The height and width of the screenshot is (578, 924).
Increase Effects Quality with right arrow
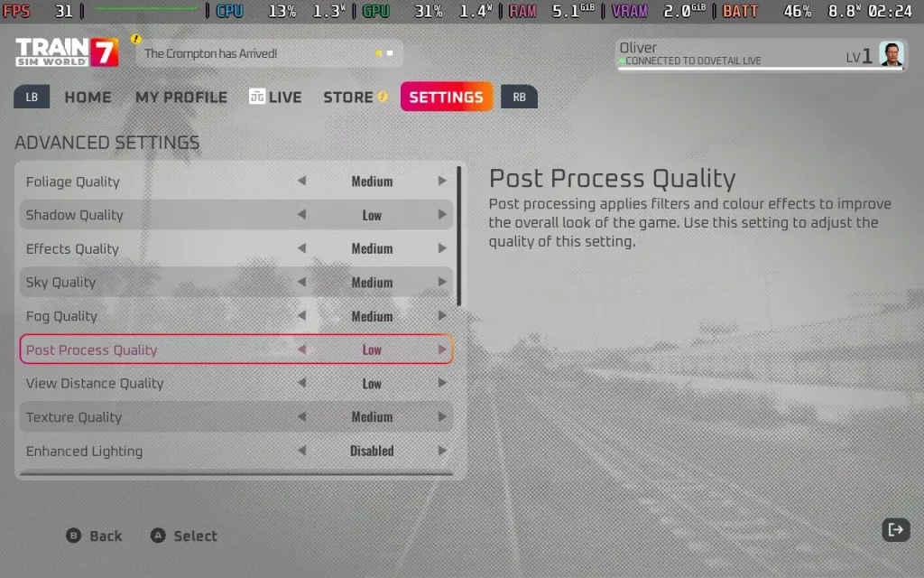point(442,248)
